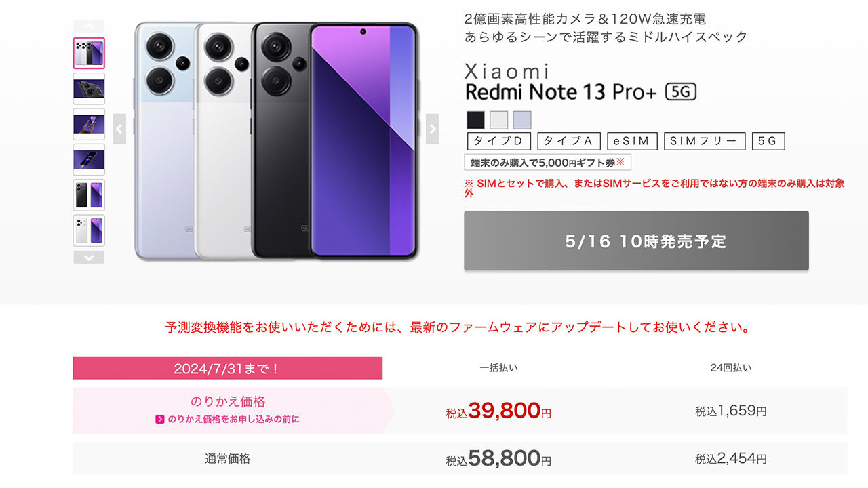Click the 5,000円ギフト券 campaign badge
The width and height of the screenshot is (868, 488).
pyautogui.click(x=547, y=163)
